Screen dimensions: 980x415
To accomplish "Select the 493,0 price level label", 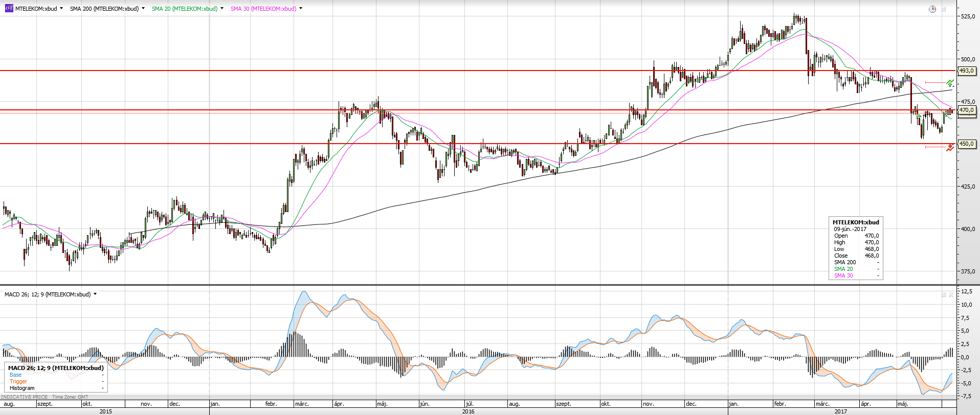I will (966, 71).
